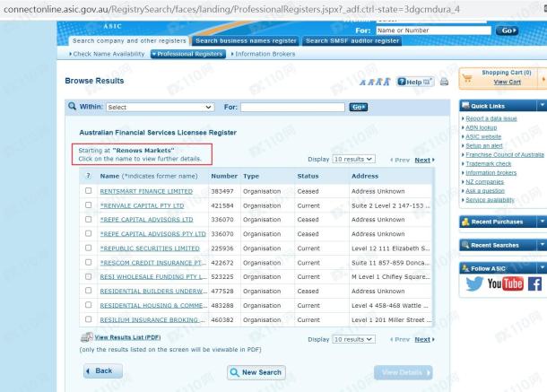Collapse the Quick Links panel arrow
Viewport: 547px width, 392px height.
point(543,105)
